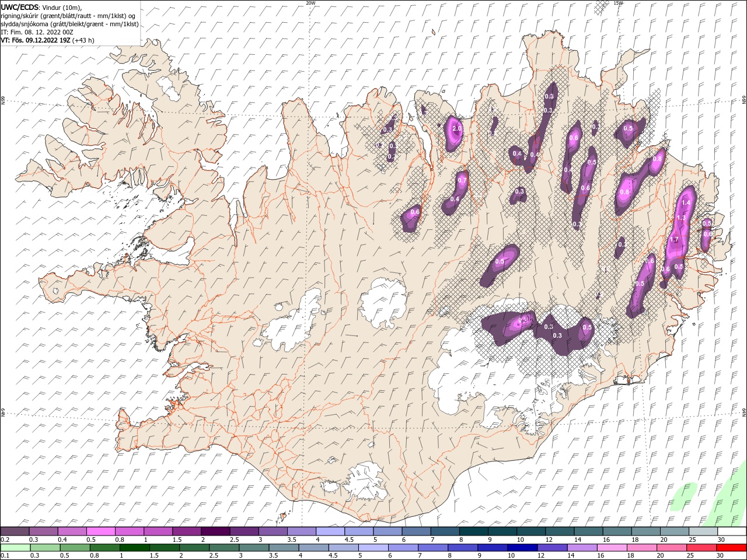Click the upper legend swatch above label 0.2
Image resolution: width=747 pixels, height=560 pixels.
tap(15, 531)
